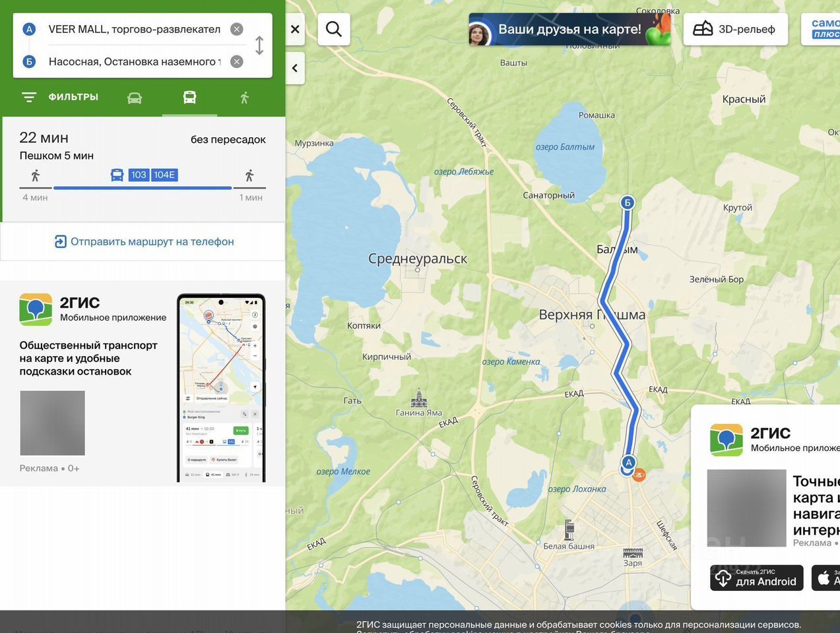
Task: Click the Заря landmark icon
Action: (633, 552)
